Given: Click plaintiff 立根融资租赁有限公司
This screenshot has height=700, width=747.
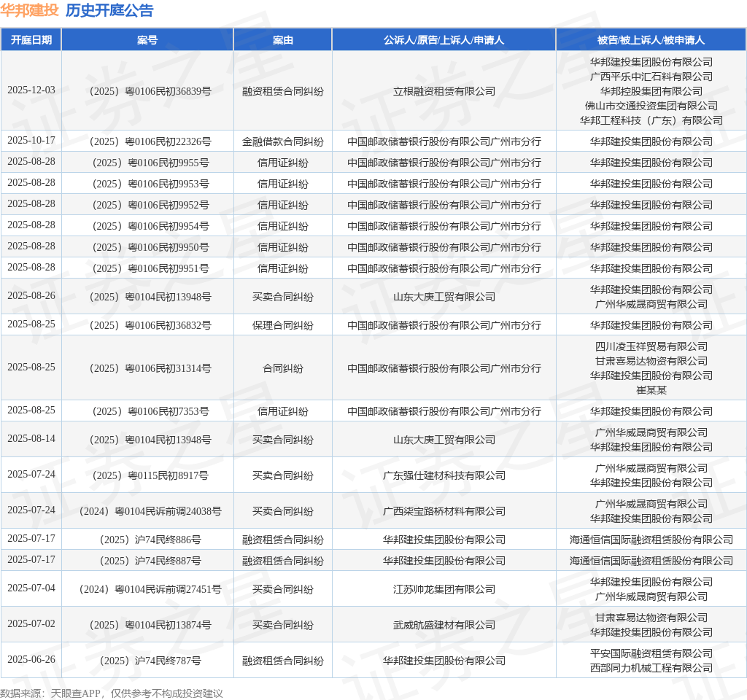Looking at the screenshot, I should coord(444,91).
